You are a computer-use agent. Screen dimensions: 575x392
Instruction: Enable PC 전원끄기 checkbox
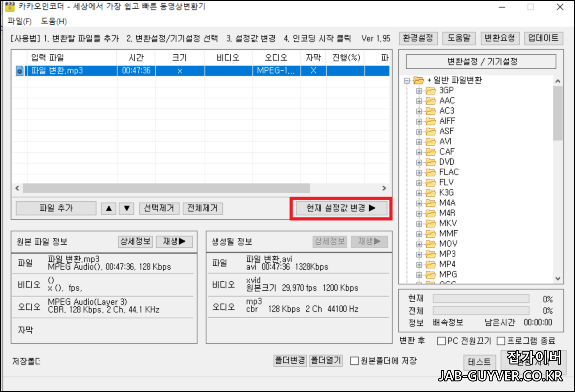441,341
